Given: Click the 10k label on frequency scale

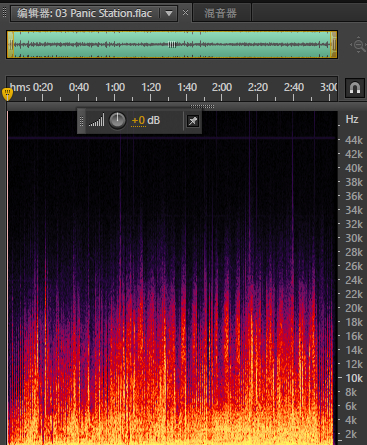Looking at the screenshot, I should (354, 378).
